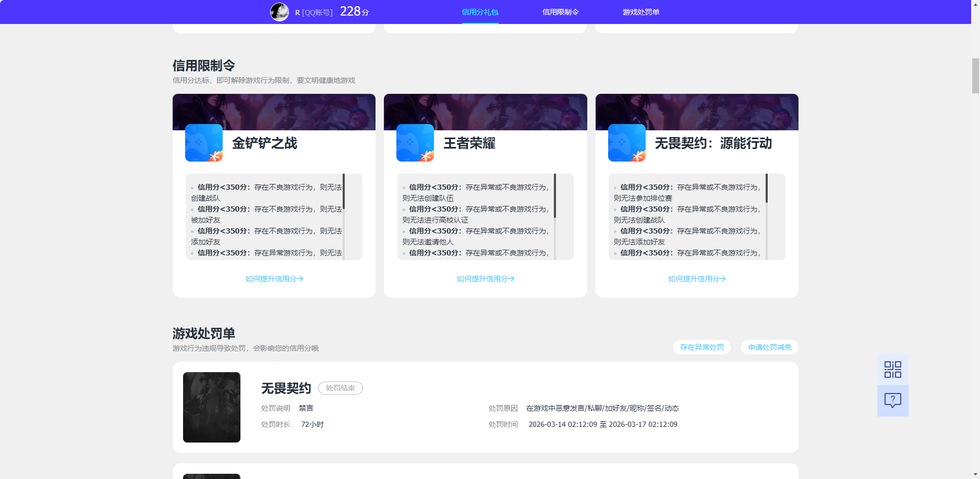Screen dimensions: 980x479
Task: Click 被加好友 restriction in 金铲铲之战
Action: coord(205,220)
